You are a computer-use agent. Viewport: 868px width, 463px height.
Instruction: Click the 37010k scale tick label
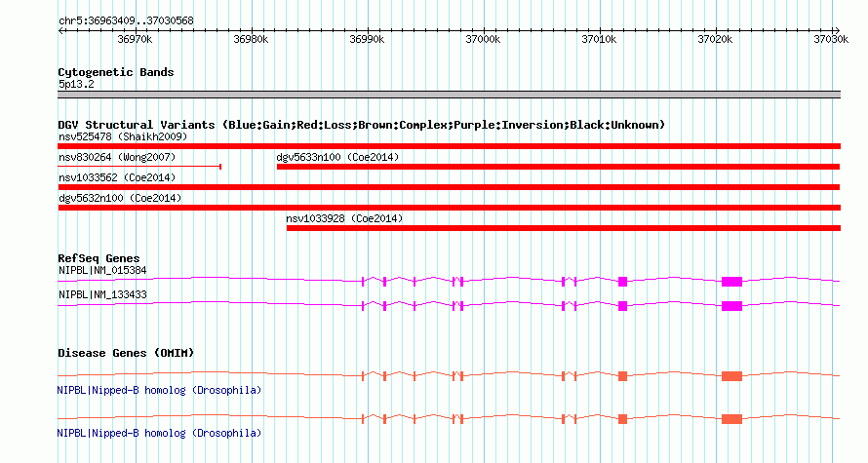[599, 39]
